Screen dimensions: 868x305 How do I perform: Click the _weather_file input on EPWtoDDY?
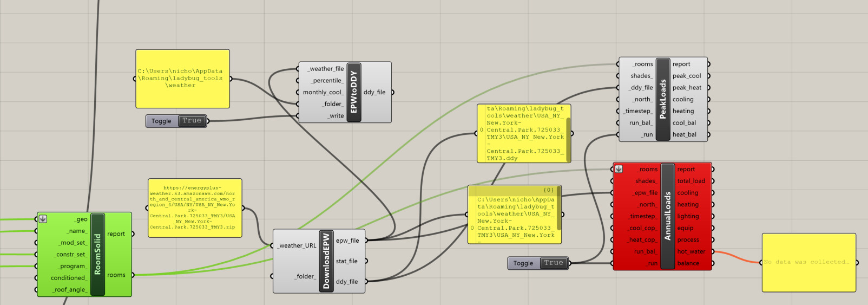click(326, 69)
